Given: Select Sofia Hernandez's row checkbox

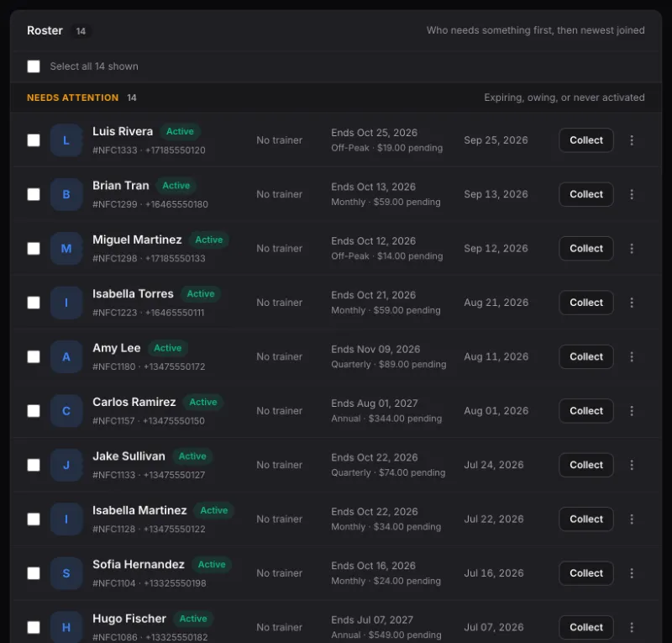Looking at the screenshot, I should click(x=34, y=573).
